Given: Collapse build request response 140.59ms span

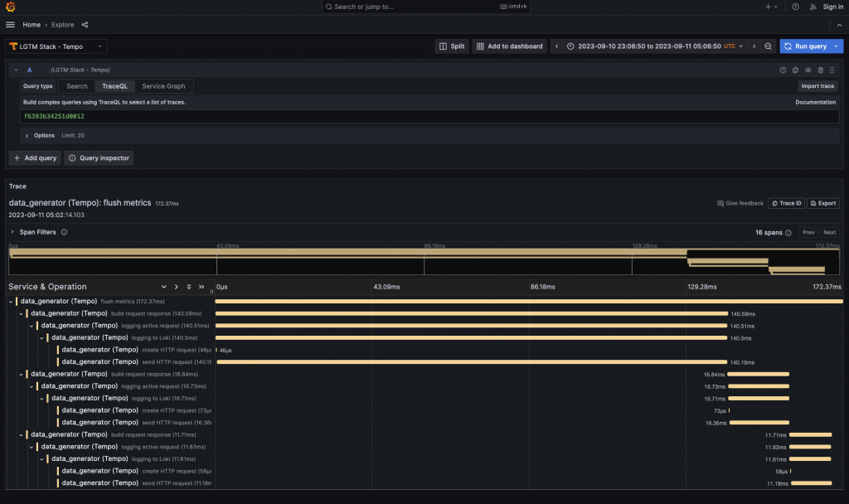Looking at the screenshot, I should (x=21, y=314).
